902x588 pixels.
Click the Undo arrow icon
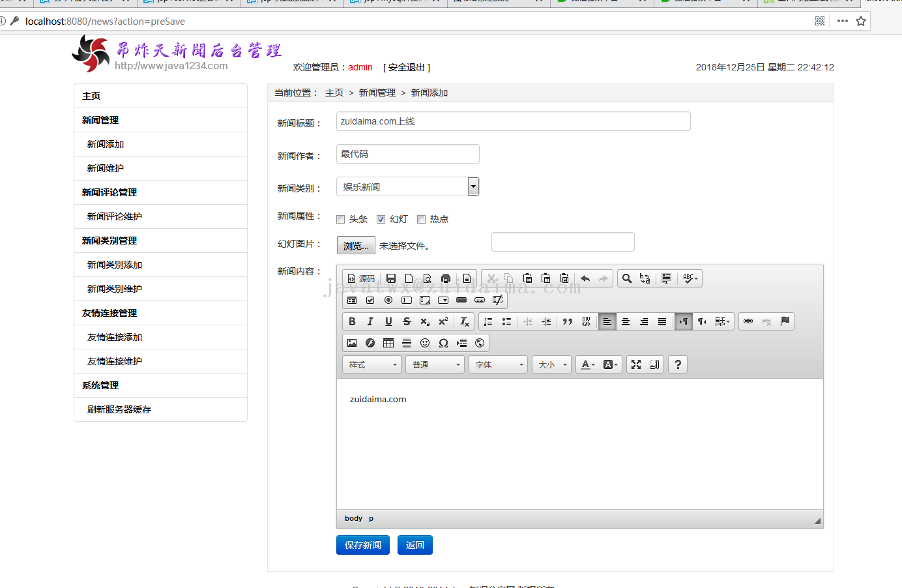[585, 278]
